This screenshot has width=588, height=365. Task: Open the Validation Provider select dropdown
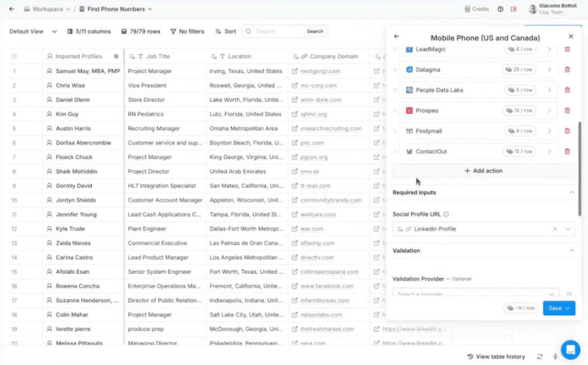pos(476,293)
